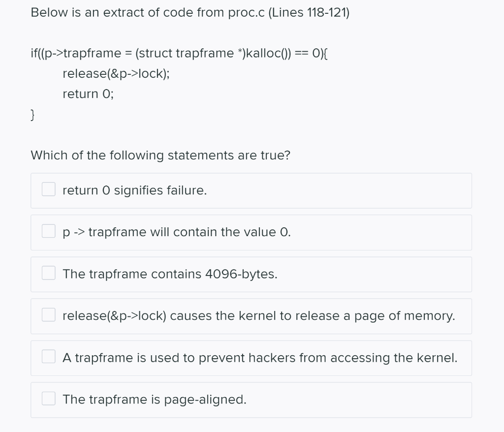Viewport: 504px width, 432px height.
Task: Click 'A trapframe is used to prevent hackers' text
Action: [260, 358]
